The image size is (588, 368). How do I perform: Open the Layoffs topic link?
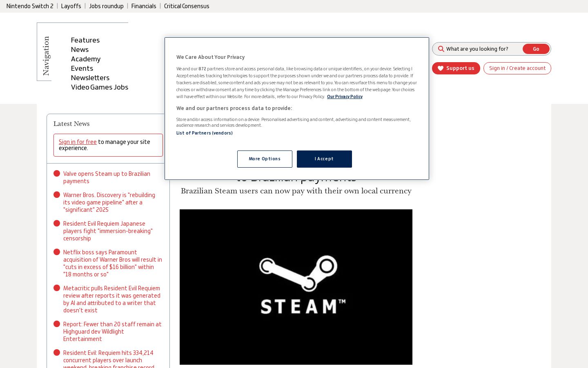point(71,6)
